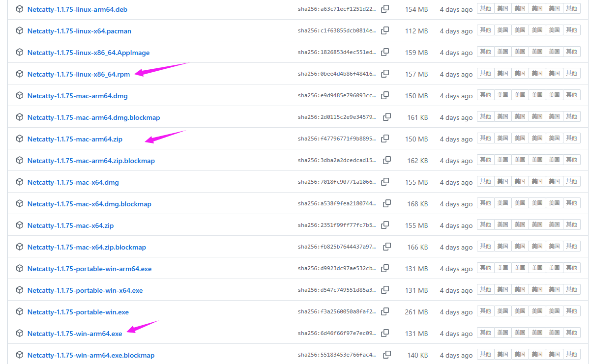Download Netcatty-1.1.75-linux-x86_64.rpm
Screen dimensions: 589x364
click(x=79, y=74)
